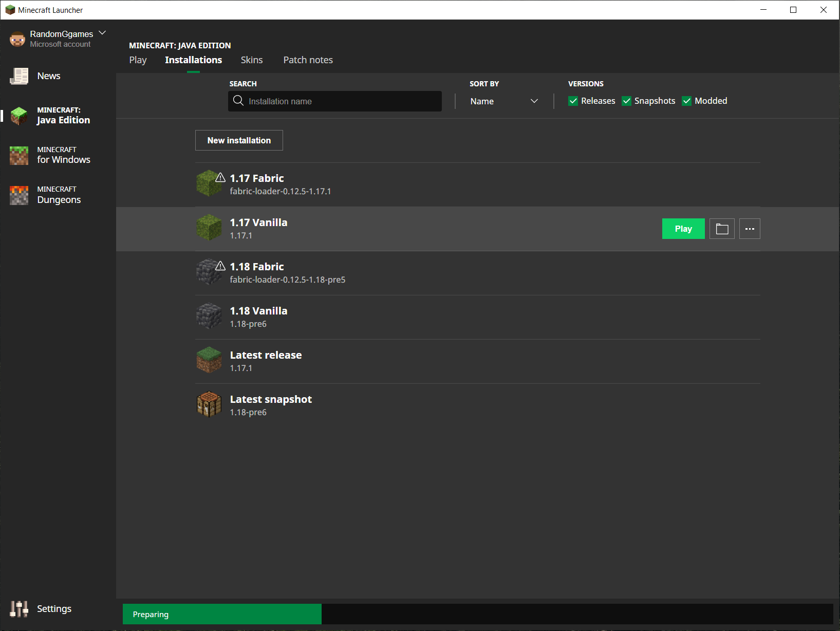Open the Skins tab

pos(252,60)
